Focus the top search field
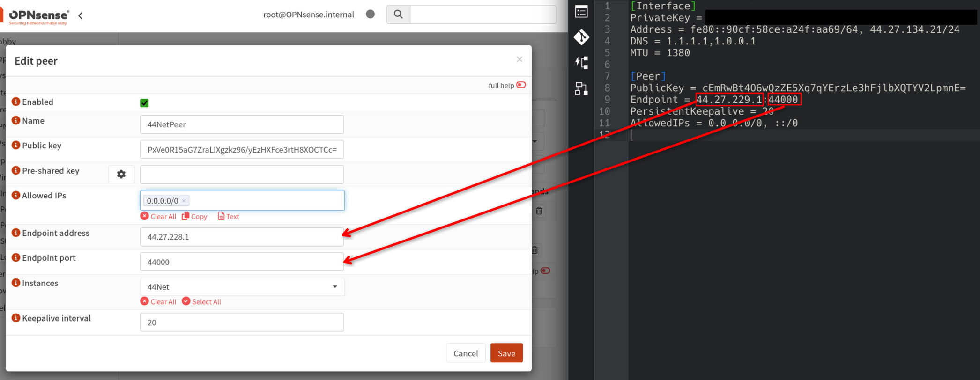 point(483,15)
